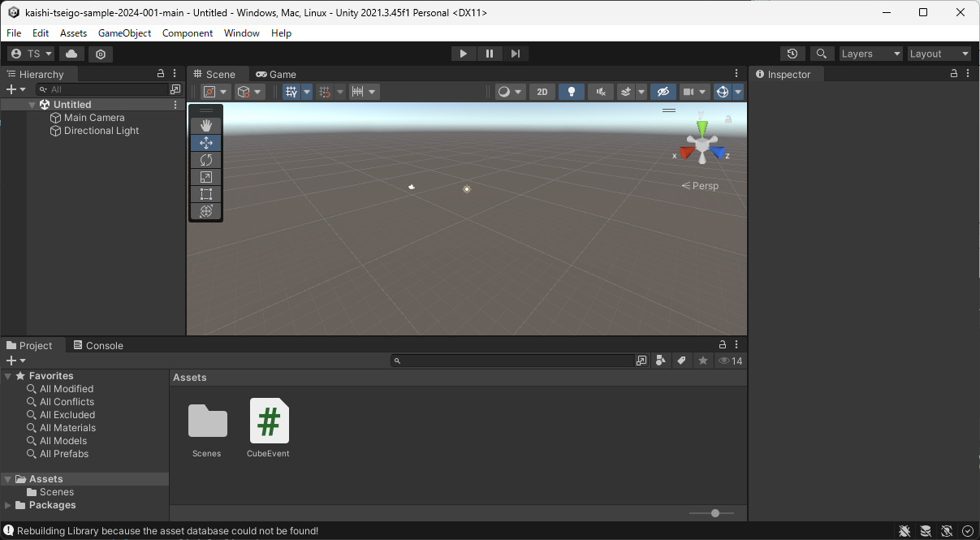Open Untitled scene context menu dots
The image size is (980, 540).
point(175,105)
